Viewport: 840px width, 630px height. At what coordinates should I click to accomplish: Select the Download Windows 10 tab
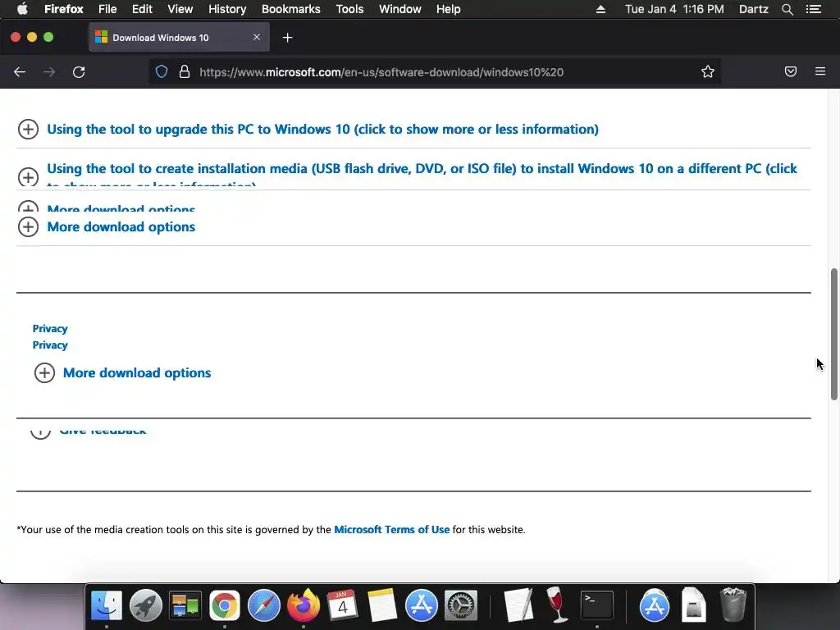click(179, 38)
